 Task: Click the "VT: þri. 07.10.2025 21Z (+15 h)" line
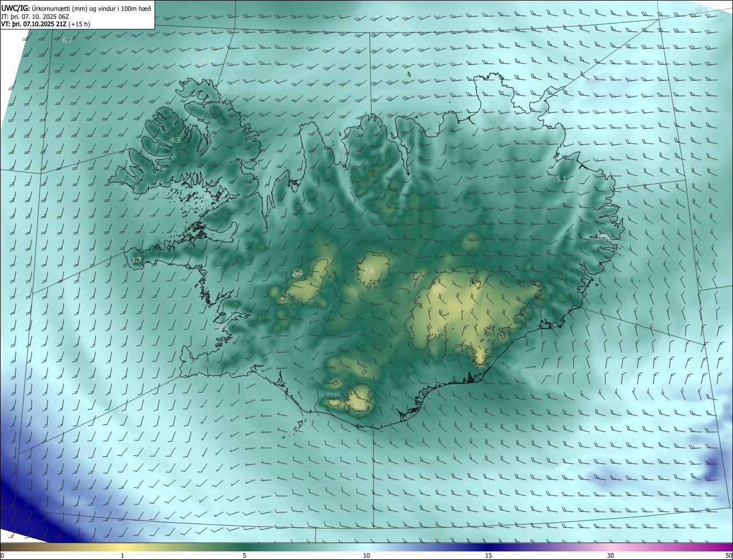[x=46, y=24]
